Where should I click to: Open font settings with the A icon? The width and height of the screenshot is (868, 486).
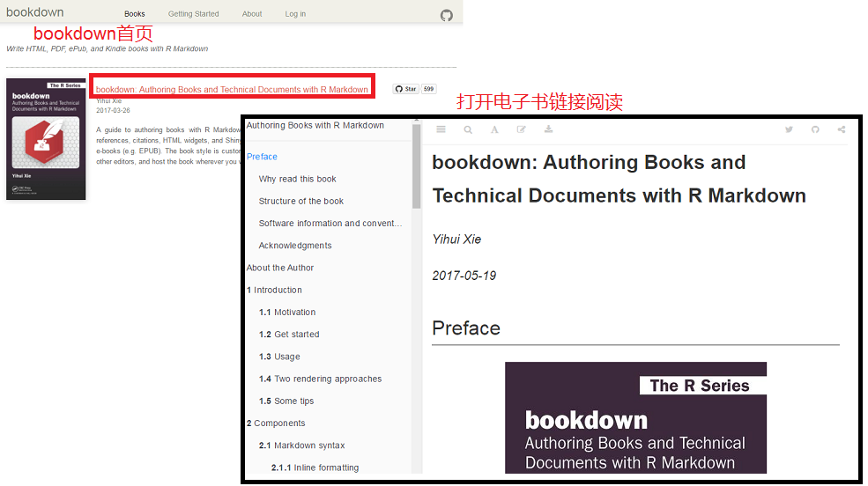tap(494, 129)
